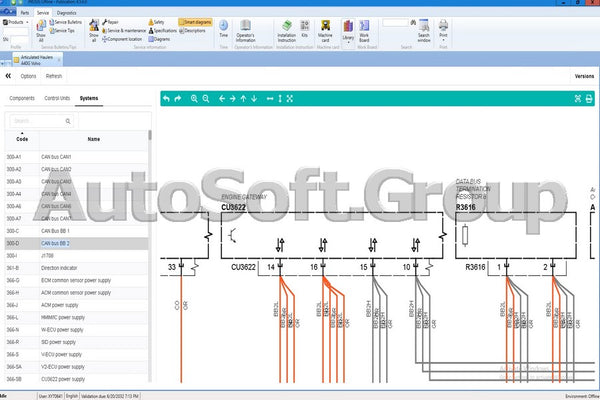The image size is (600, 400).
Task: Switch to the Parts ribbon tab
Action: click(x=25, y=13)
